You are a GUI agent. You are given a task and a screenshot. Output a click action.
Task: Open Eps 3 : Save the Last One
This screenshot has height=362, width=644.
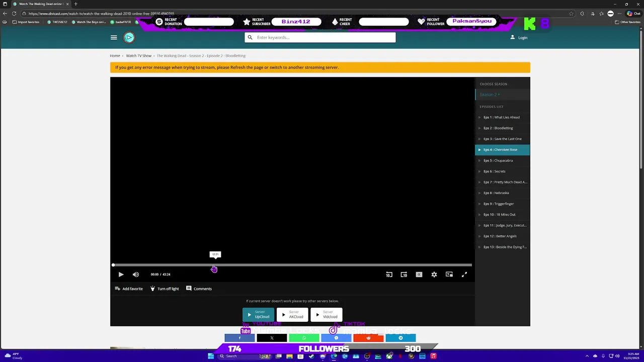pyautogui.click(x=502, y=139)
